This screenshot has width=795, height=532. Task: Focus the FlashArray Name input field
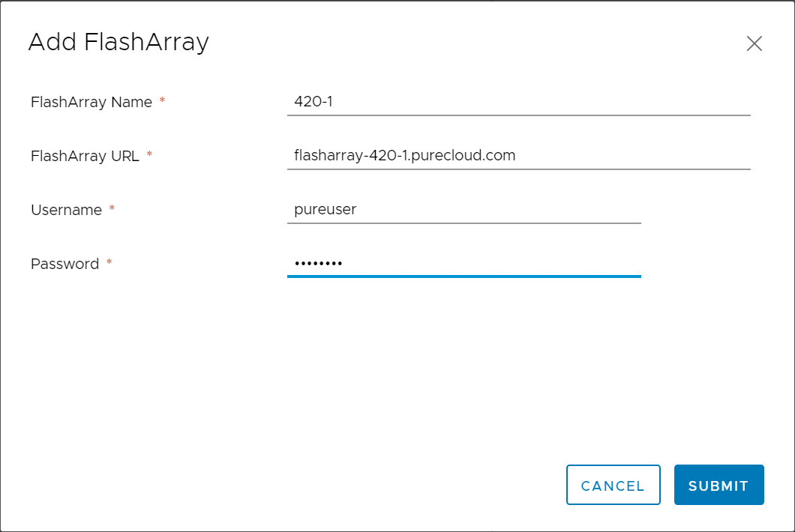(x=518, y=102)
